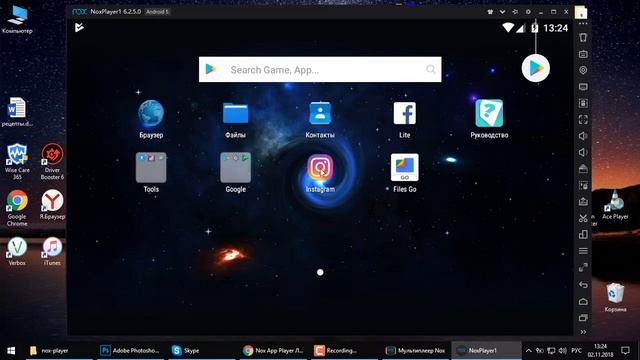Open the Tools app folder
640x360 pixels.
(x=151, y=167)
